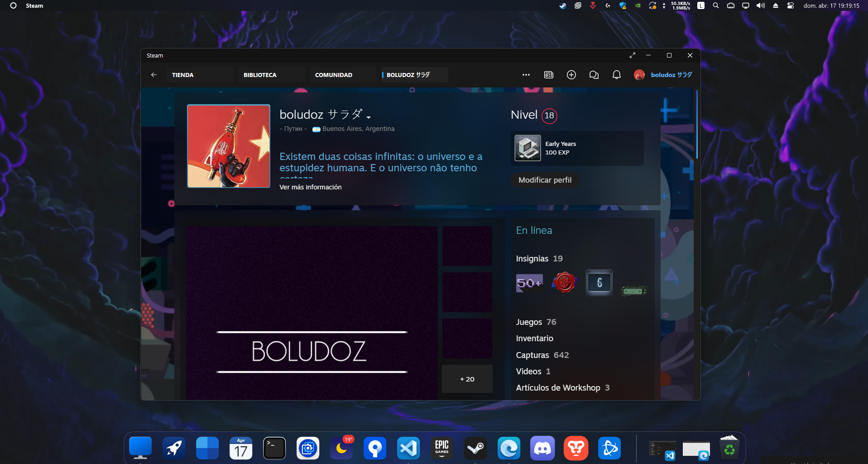Open the Early Years badge icon

coord(527,148)
